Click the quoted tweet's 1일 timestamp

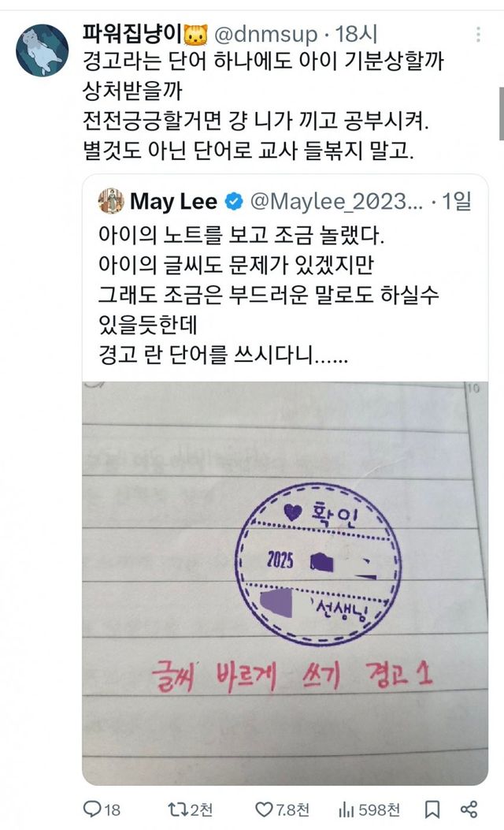click(x=457, y=202)
